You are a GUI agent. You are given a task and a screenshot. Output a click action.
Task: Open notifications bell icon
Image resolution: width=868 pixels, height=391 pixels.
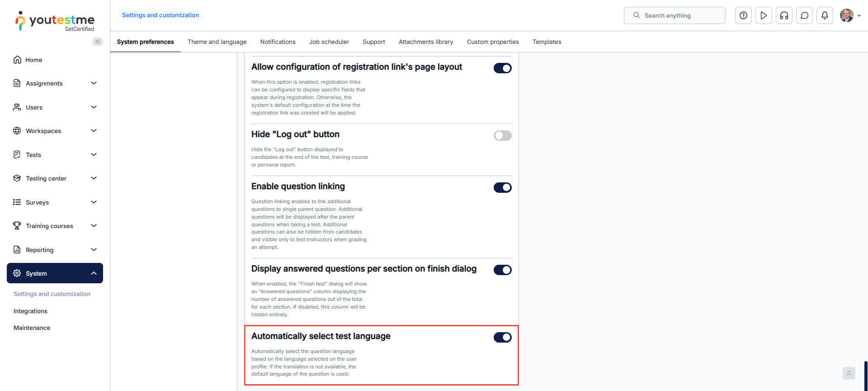pyautogui.click(x=825, y=15)
